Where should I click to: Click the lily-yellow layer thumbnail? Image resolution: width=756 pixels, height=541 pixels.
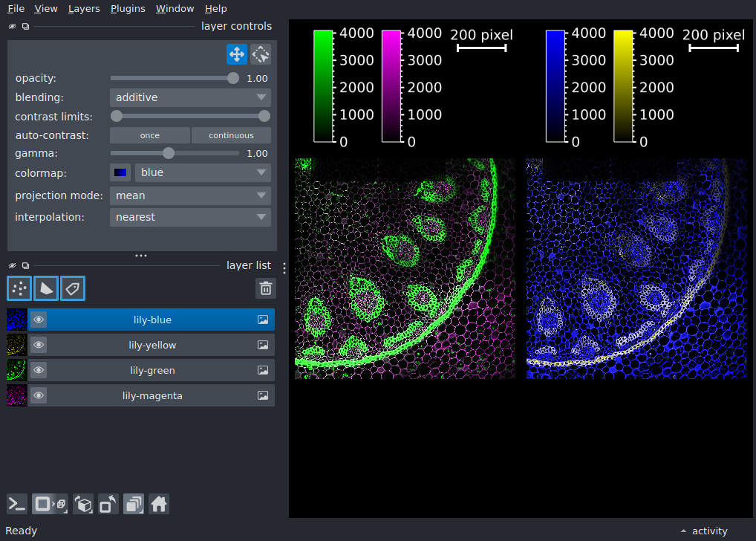[17, 345]
